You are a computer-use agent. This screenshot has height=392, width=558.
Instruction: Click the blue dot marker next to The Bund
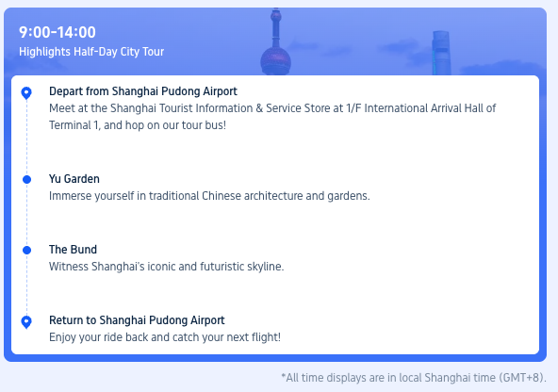[26, 251]
